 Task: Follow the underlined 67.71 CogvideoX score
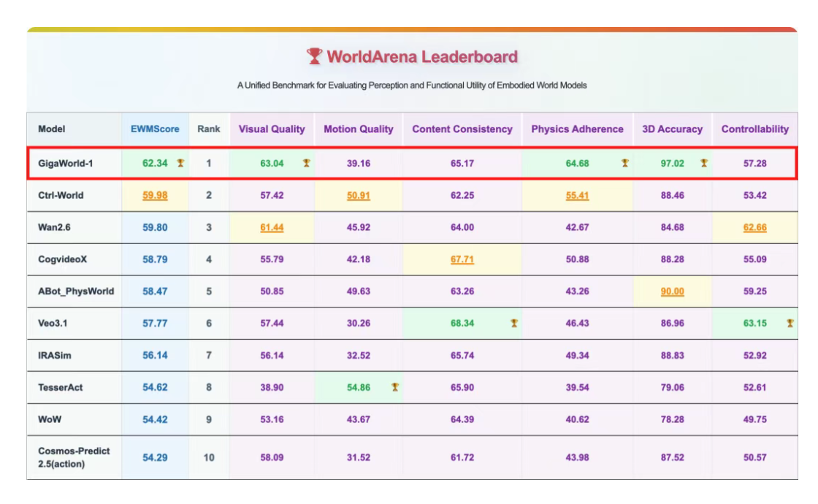pyautogui.click(x=462, y=259)
